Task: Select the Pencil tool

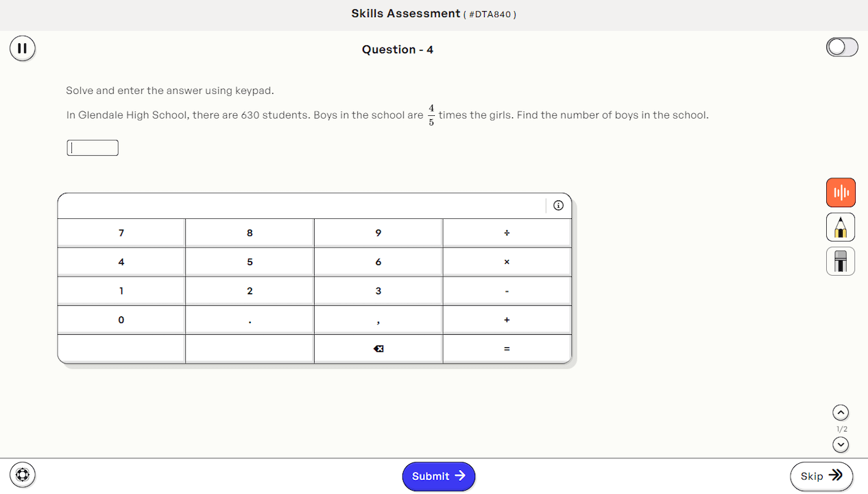Action: click(x=841, y=226)
